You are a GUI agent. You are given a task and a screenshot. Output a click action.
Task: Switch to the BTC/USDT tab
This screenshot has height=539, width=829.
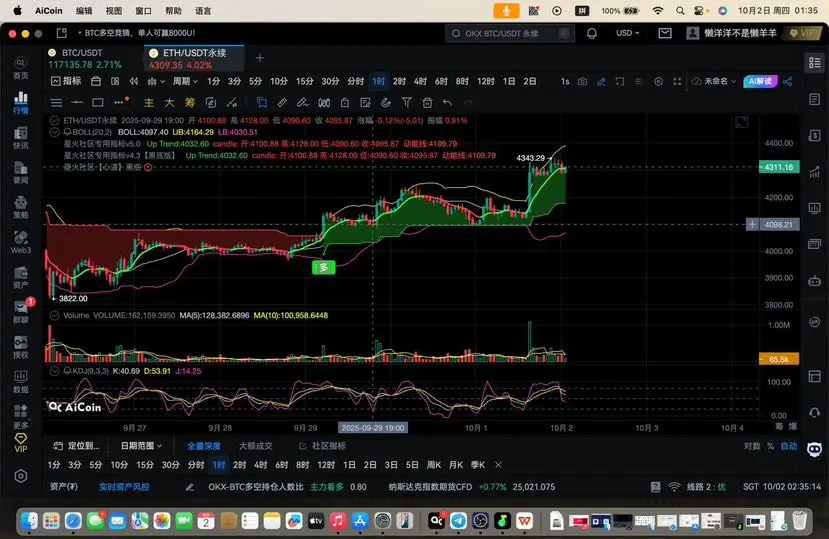click(x=93, y=58)
